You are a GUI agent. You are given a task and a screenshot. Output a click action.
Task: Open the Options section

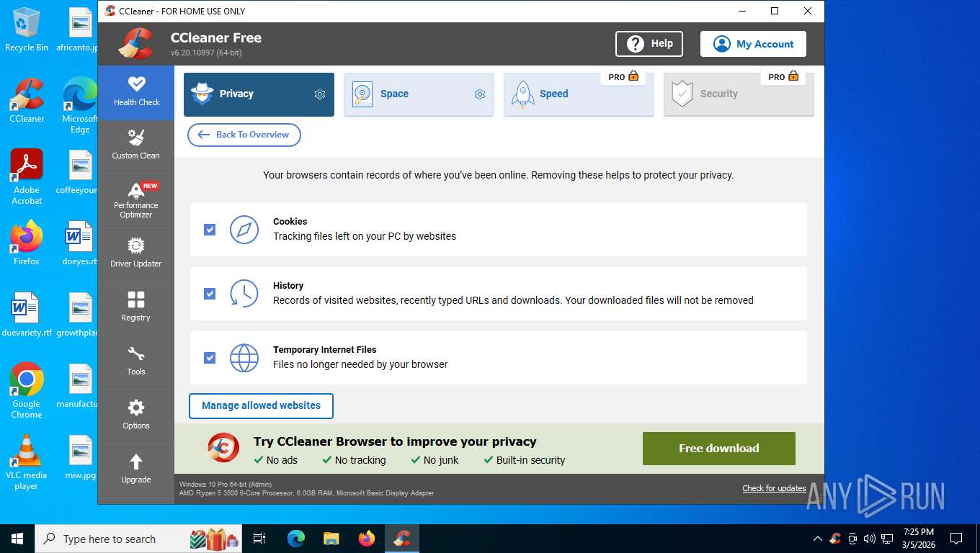pyautogui.click(x=136, y=416)
